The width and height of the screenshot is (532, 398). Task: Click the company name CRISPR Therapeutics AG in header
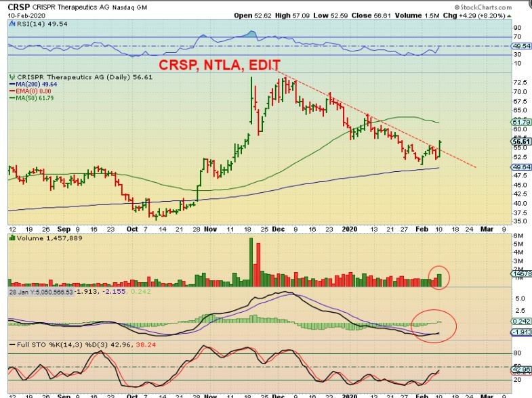point(71,7)
